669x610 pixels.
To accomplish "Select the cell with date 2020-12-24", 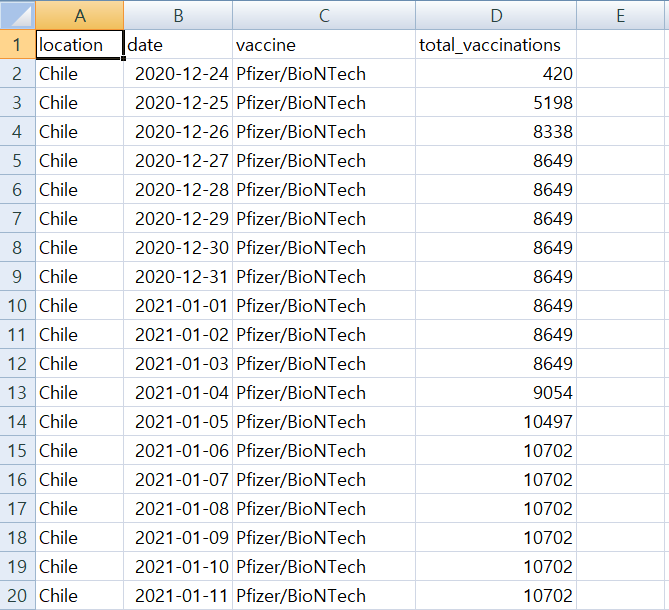I will (178, 73).
